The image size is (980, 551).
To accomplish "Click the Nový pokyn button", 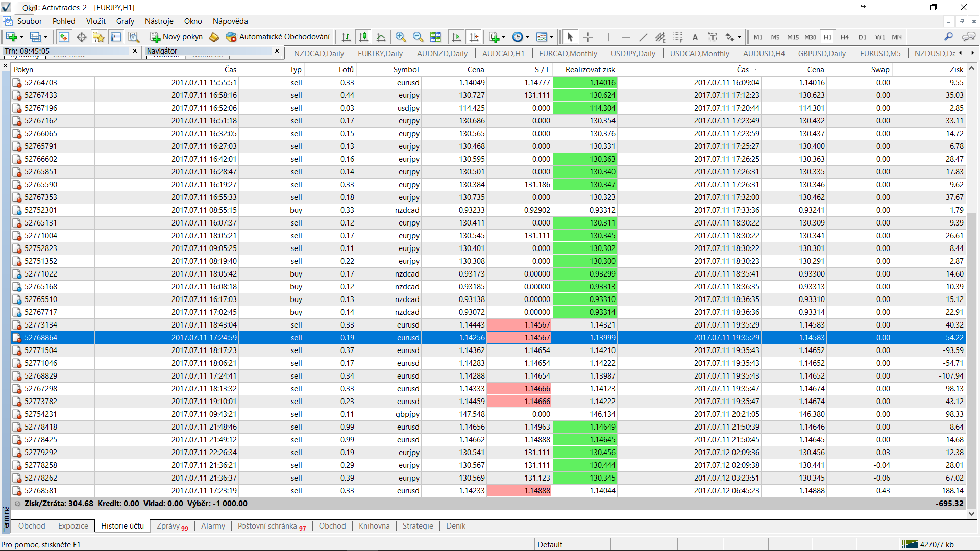I will coord(177,37).
